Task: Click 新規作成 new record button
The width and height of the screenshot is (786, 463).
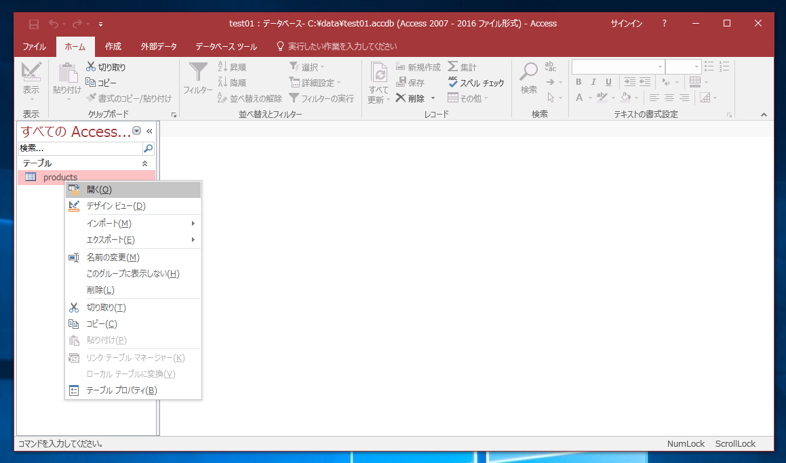Action: (x=418, y=67)
